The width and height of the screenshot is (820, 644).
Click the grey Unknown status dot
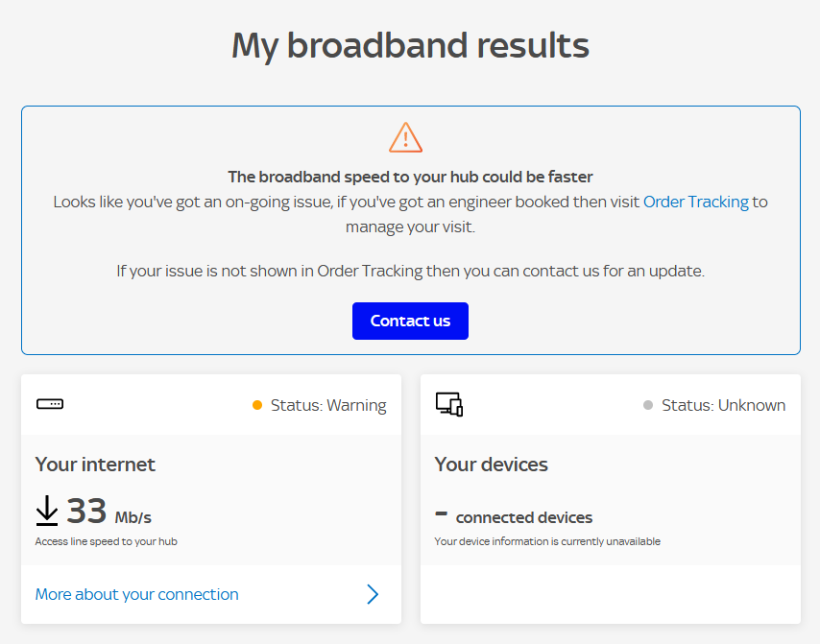649,405
